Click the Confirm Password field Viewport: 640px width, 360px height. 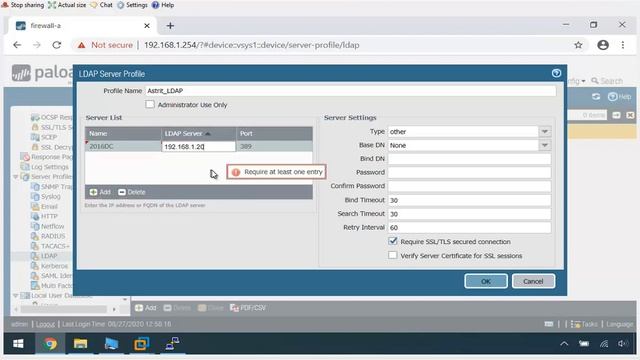point(469,186)
